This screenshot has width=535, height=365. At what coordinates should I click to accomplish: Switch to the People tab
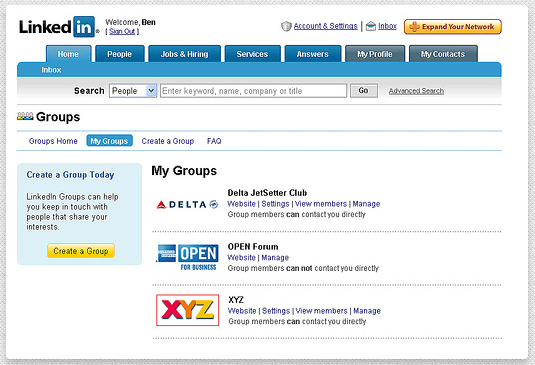point(120,54)
